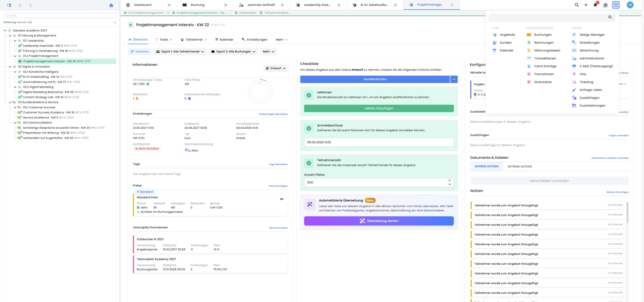This screenshot has height=302, width=644.
Task: Click the Vorschau button
Action: pyautogui.click(x=140, y=52)
